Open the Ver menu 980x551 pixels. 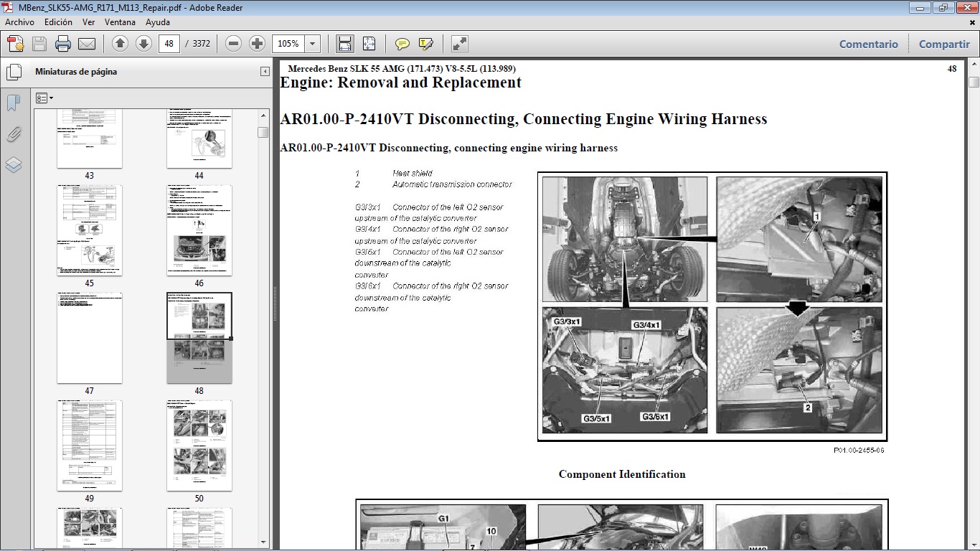[88, 22]
